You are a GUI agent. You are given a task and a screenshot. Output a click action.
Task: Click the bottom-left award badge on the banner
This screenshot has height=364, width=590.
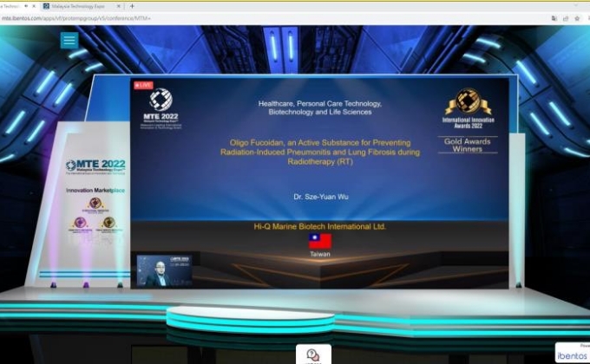[x=80, y=224]
